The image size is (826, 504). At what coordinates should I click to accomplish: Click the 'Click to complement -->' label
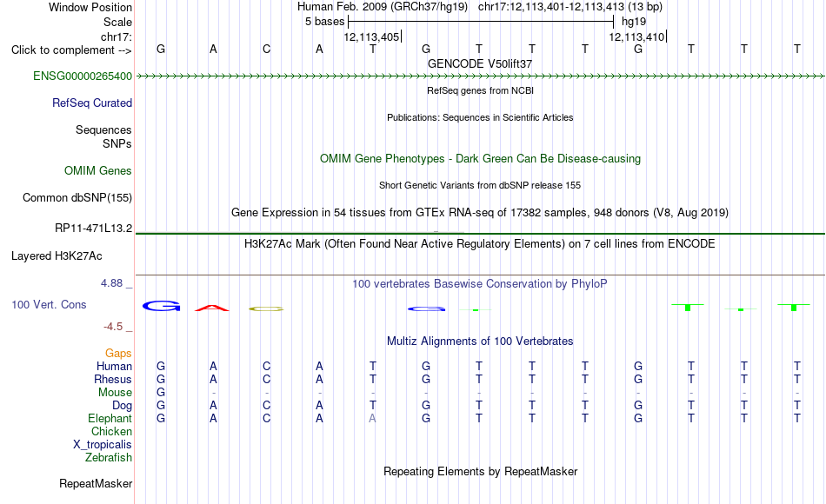point(71,50)
